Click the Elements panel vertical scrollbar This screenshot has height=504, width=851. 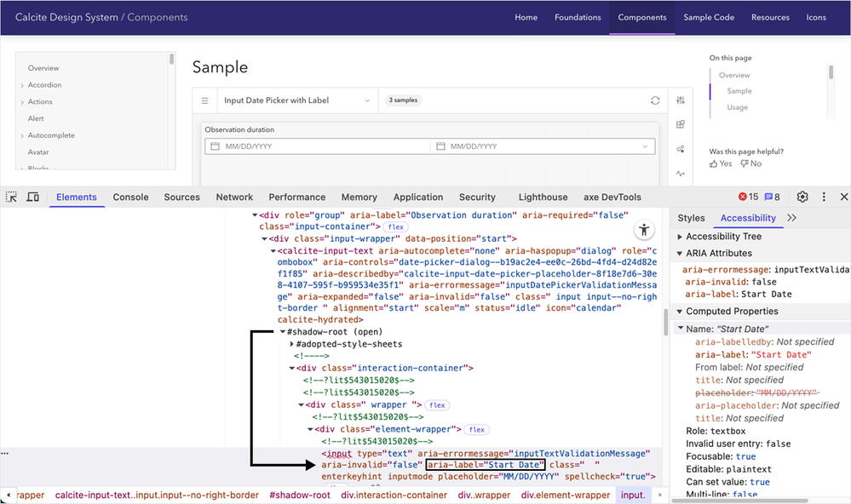click(665, 323)
